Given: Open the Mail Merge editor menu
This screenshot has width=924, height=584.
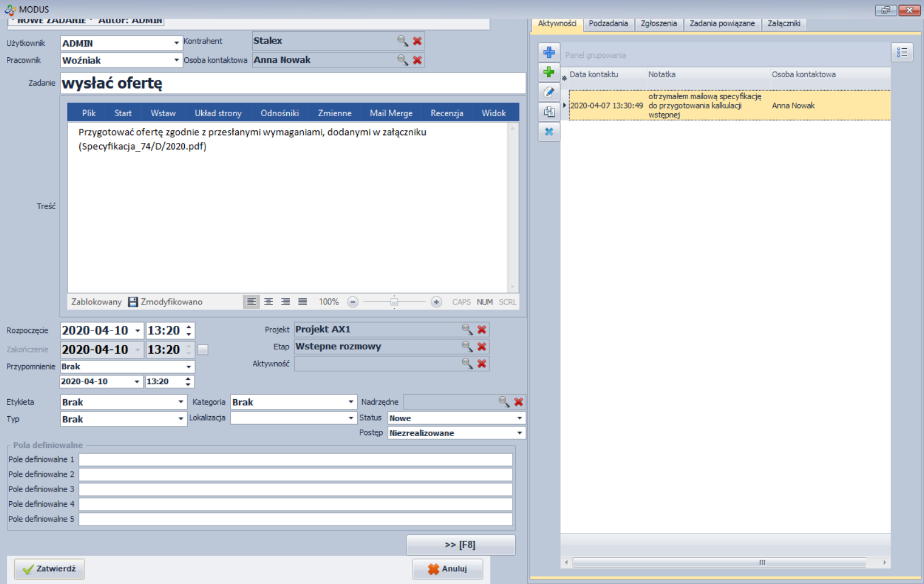Looking at the screenshot, I should pyautogui.click(x=391, y=113).
